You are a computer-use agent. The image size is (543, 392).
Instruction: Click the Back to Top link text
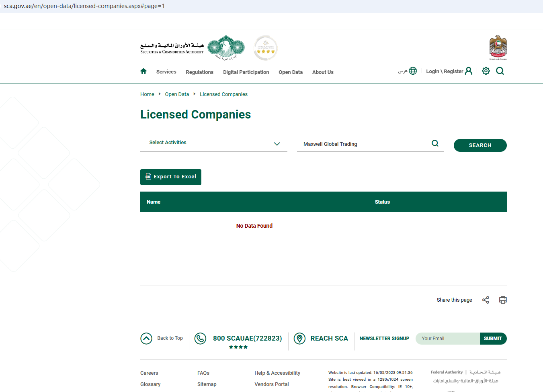170,338
